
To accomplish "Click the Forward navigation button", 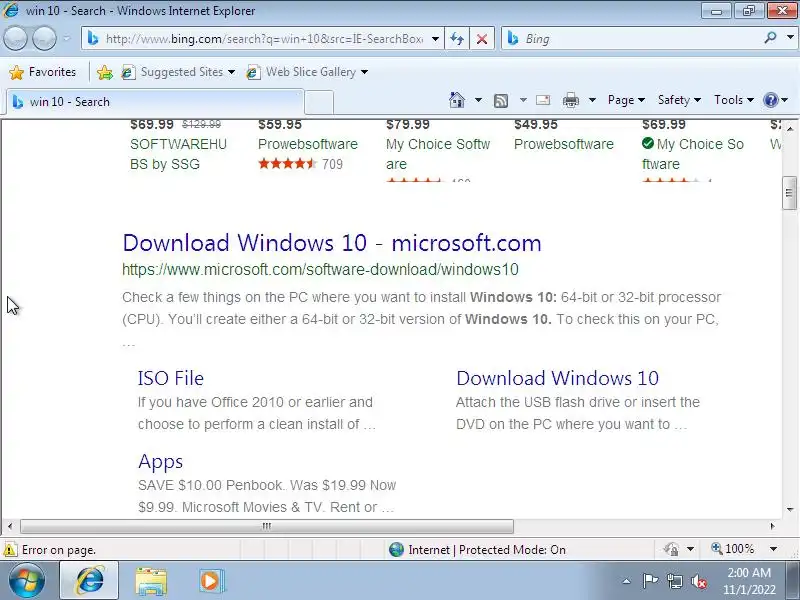I will 44,38.
